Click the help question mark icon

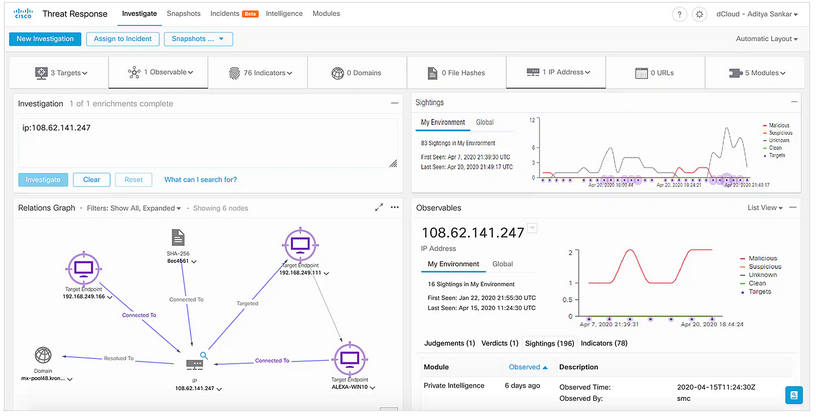tap(680, 15)
